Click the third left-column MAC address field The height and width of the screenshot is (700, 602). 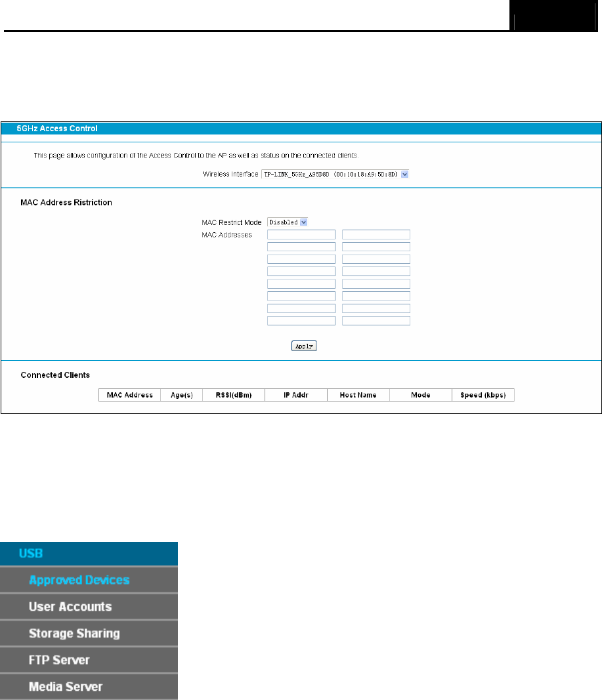(301, 259)
